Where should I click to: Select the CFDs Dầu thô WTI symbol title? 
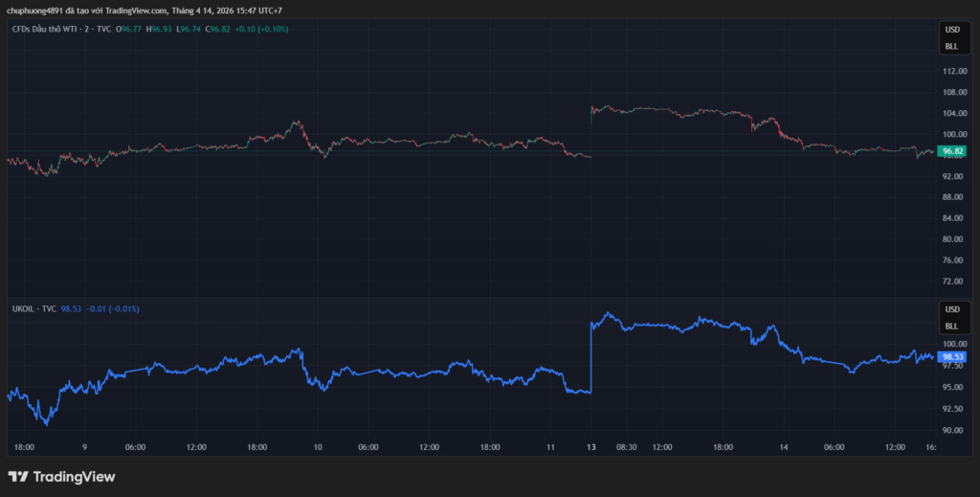click(x=61, y=30)
